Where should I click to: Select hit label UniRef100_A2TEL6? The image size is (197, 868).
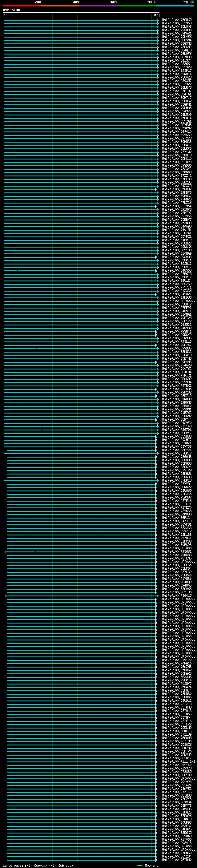coord(177,501)
